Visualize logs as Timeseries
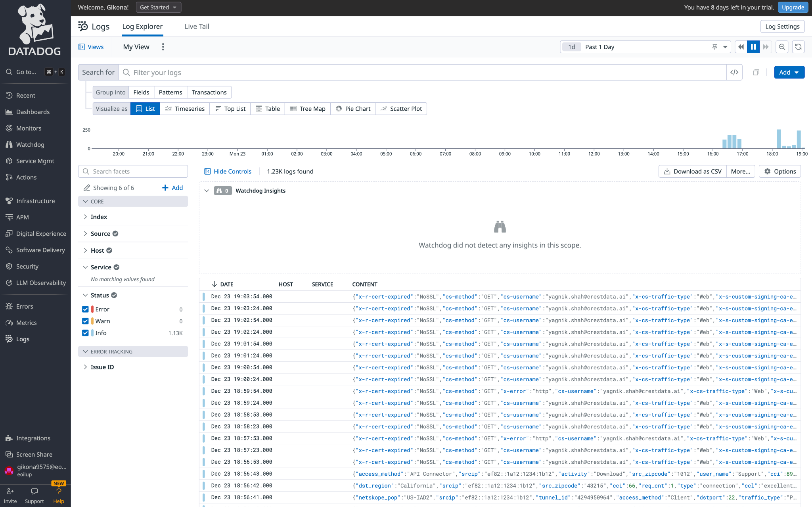812x507 pixels. tap(185, 109)
